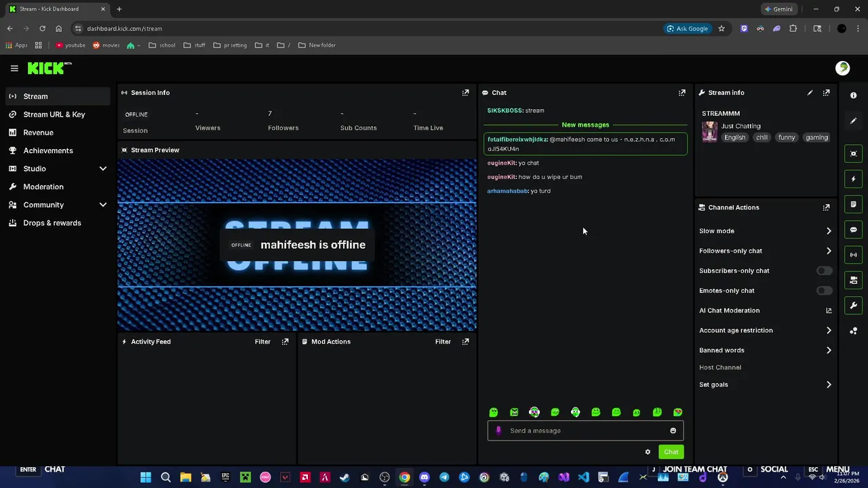This screenshot has width=868, height=488.
Task: Click Ask Google button in address bar
Action: click(x=687, y=28)
